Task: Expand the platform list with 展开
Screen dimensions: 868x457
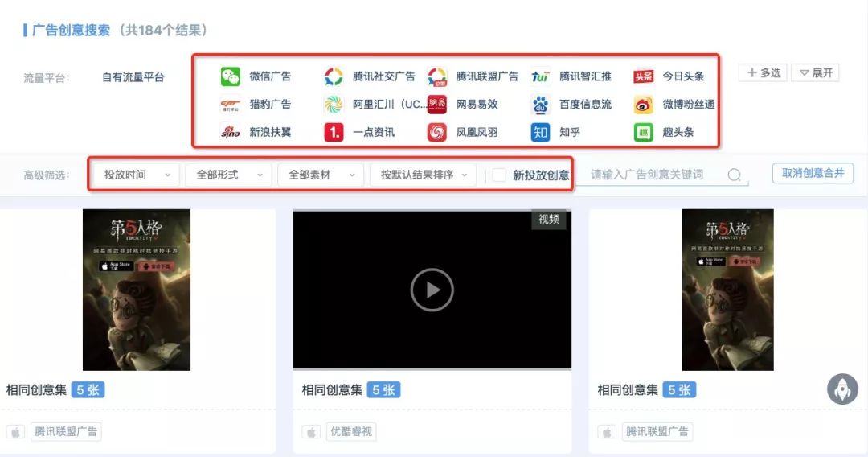Action: click(x=816, y=73)
